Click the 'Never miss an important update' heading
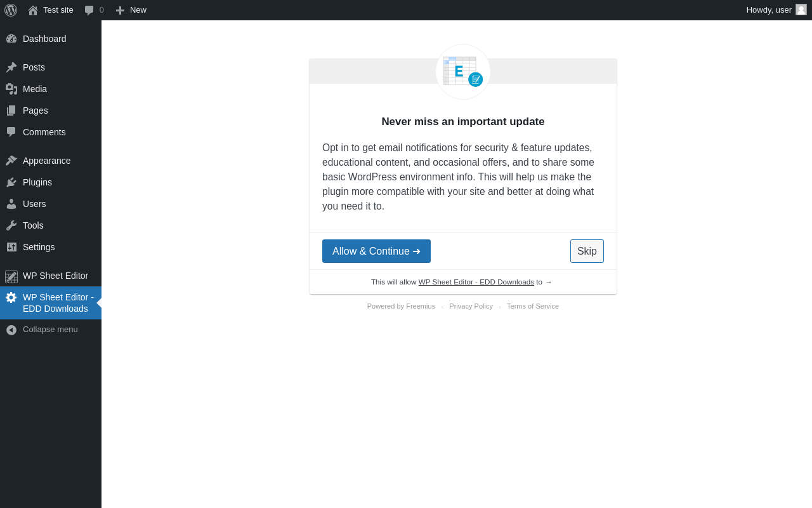This screenshot has width=812, height=508. pyautogui.click(x=463, y=121)
